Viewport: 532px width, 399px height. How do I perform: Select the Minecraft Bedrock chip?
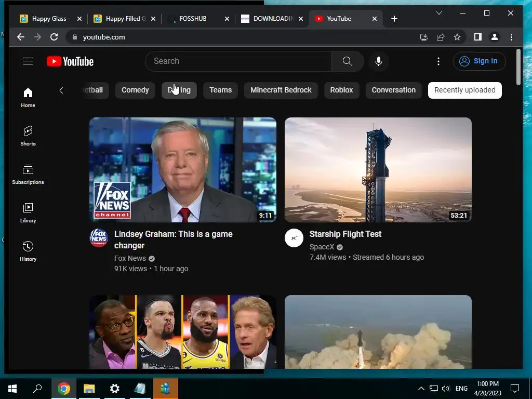click(281, 90)
